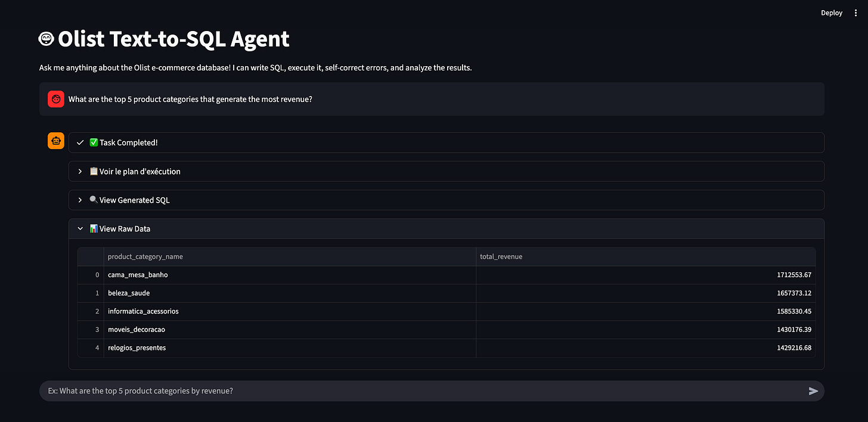Open the three-dot settings menu
868x422 pixels.
click(x=855, y=13)
